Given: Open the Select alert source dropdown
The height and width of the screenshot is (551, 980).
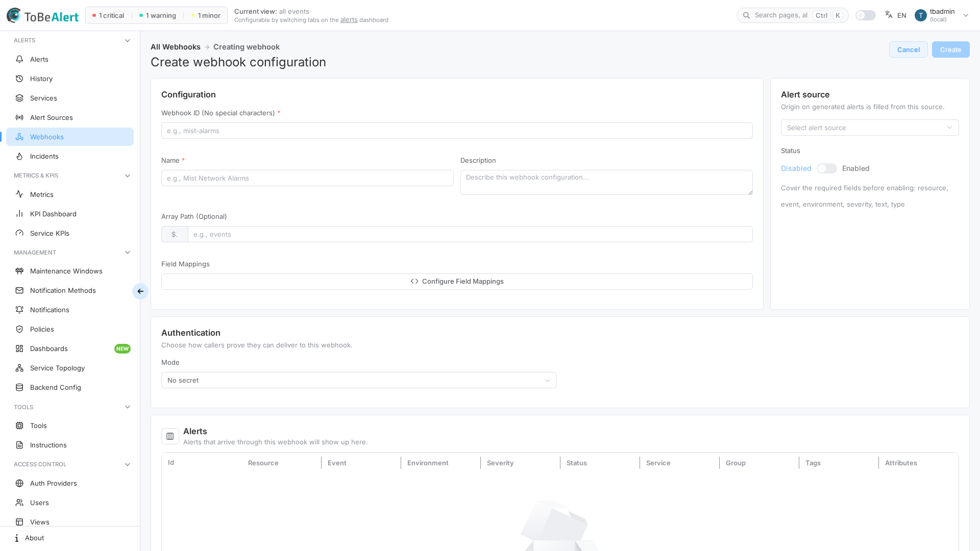Looking at the screenshot, I should pos(870,128).
